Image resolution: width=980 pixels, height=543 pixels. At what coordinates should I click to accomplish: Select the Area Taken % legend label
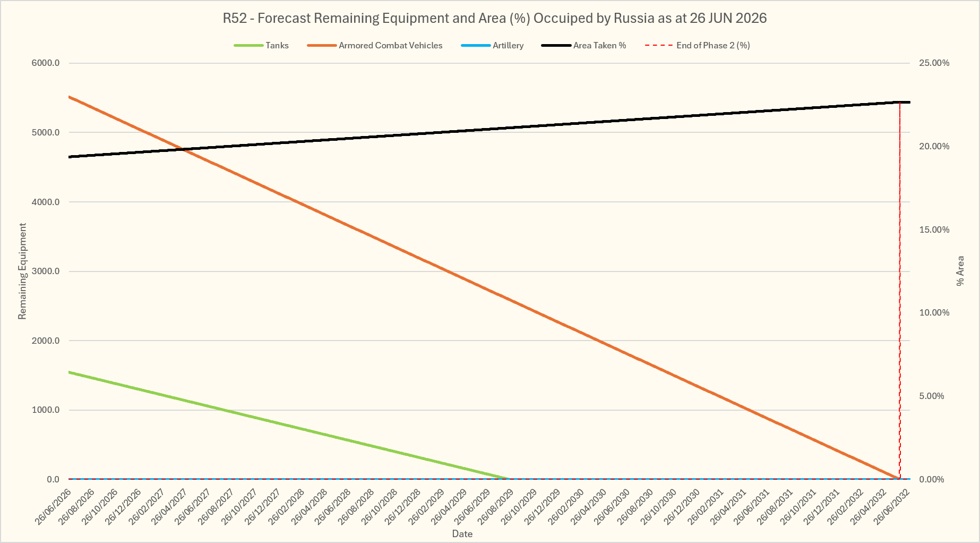600,46
